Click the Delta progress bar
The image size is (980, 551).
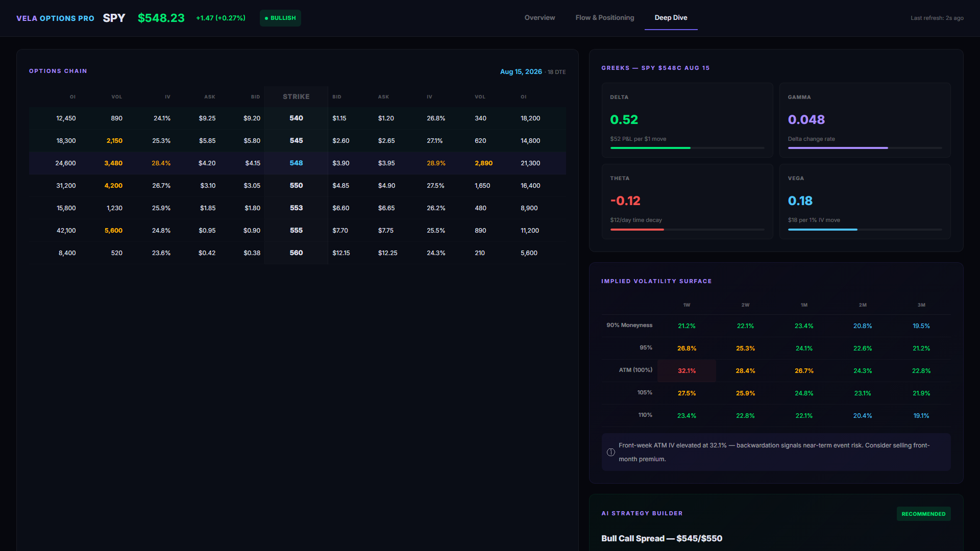pos(687,148)
